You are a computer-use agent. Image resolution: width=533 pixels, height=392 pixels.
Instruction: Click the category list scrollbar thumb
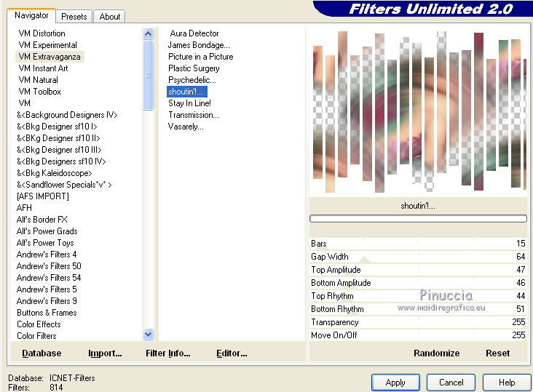tap(149, 75)
